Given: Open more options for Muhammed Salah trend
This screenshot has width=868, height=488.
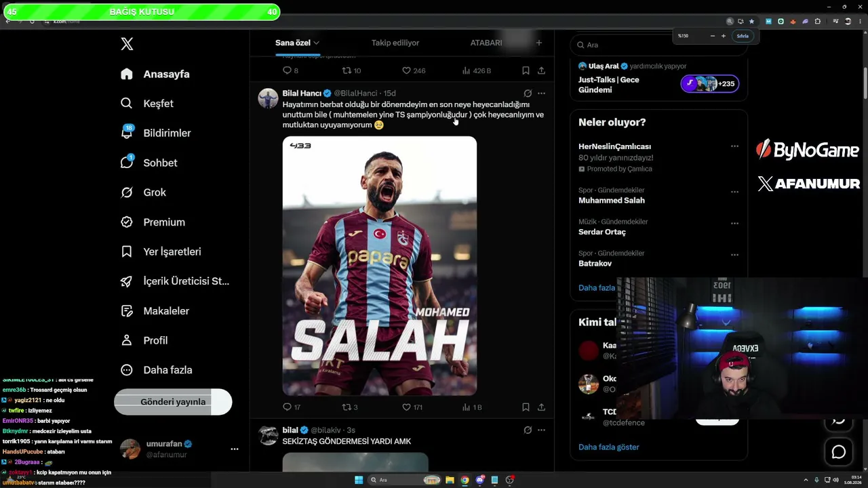Looking at the screenshot, I should coord(734,192).
